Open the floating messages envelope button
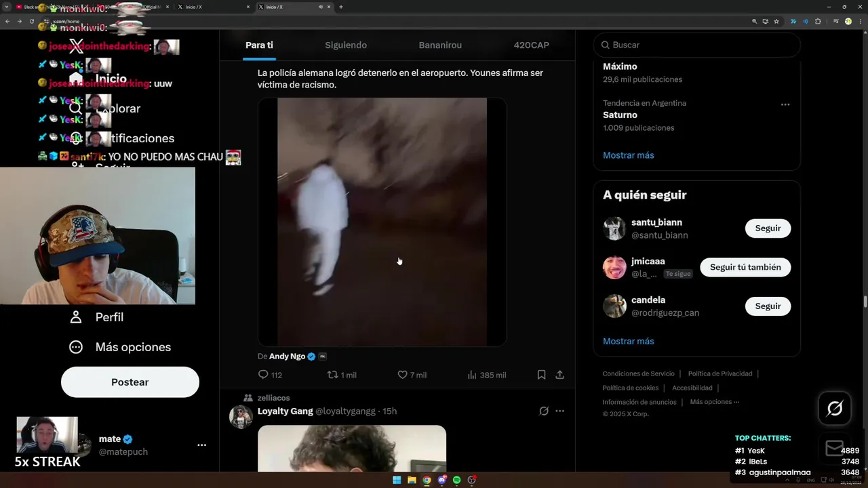Image resolution: width=868 pixels, height=488 pixels. (x=835, y=448)
